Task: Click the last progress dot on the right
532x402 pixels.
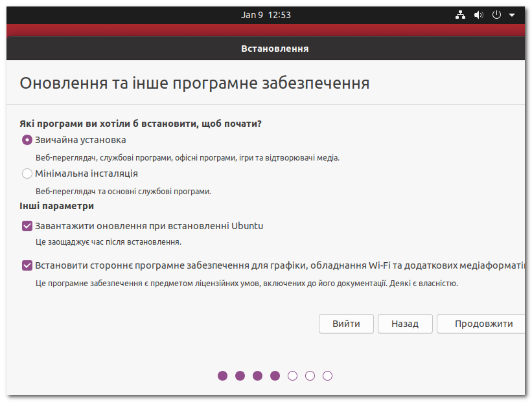Action: (328, 375)
